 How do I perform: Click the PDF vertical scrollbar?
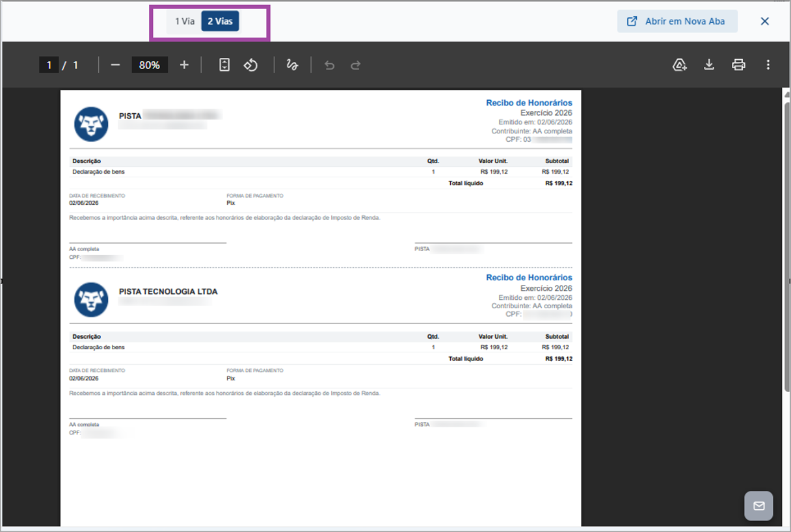click(x=786, y=247)
